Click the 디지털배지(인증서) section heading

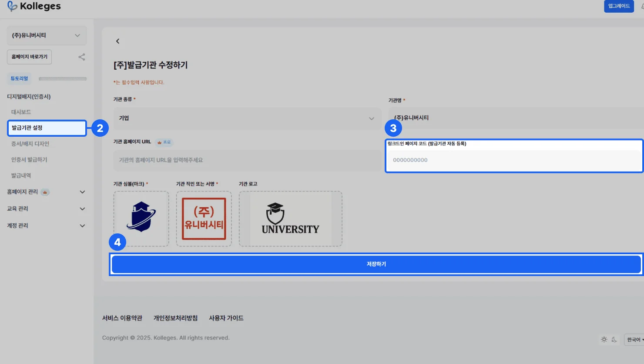click(29, 97)
